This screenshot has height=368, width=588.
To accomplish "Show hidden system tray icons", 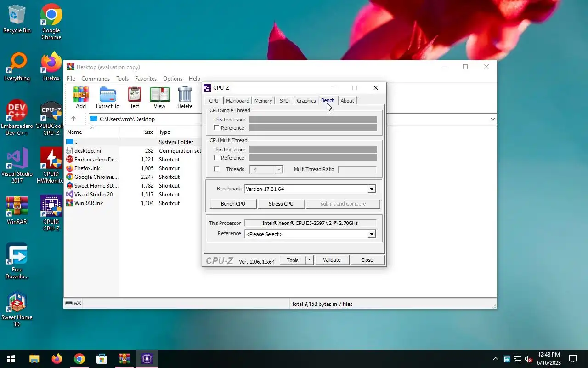I will [495, 359].
